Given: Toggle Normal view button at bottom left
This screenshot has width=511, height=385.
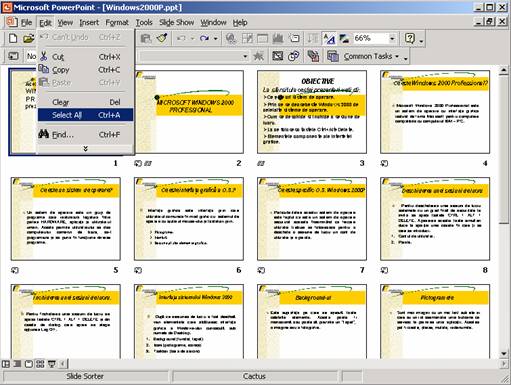Looking at the screenshot, I should point(6,364).
